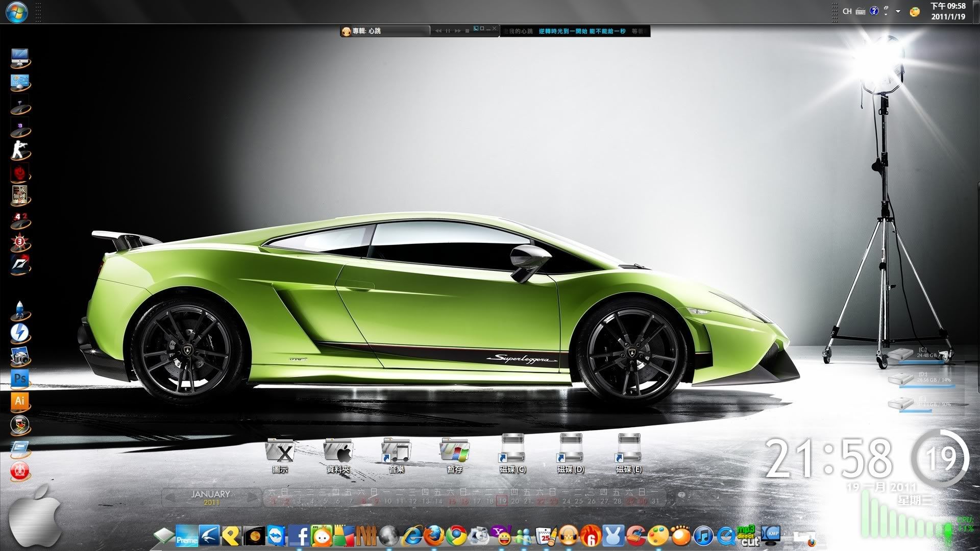Open the iMac-style Computer icon in sidebar

[20, 59]
